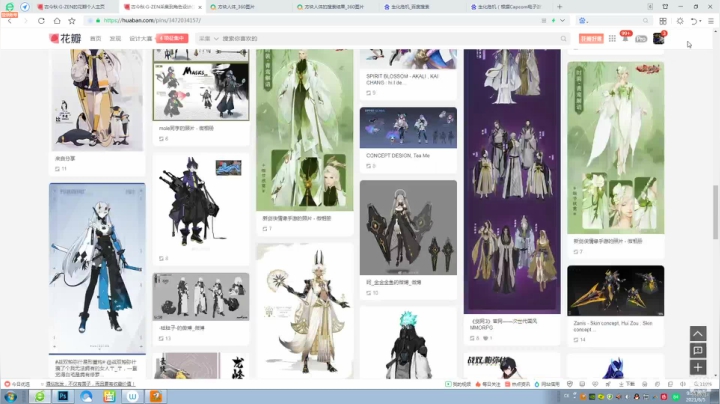Open the 360 browser taskbar icon
Screen dimensions: 720x404
(40, 396)
